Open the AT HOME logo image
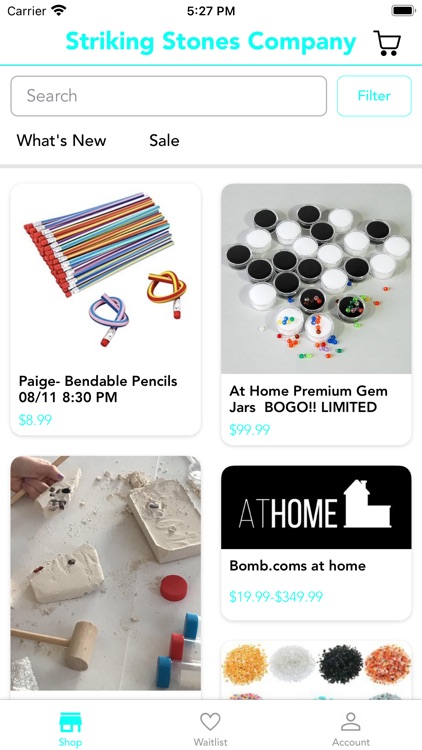The image size is (422, 750). (316, 507)
